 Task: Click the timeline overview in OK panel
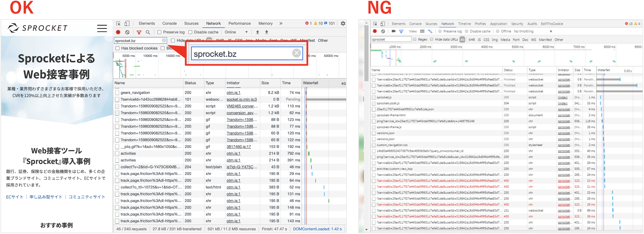[230, 65]
